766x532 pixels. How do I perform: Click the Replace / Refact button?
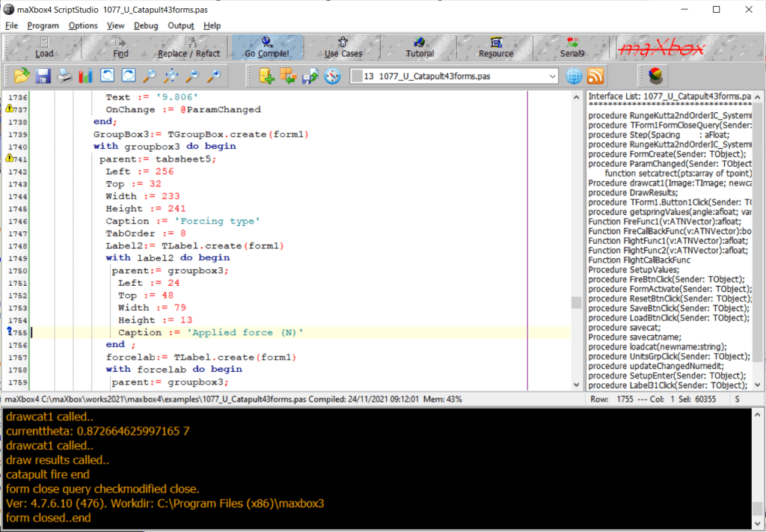pyautogui.click(x=189, y=47)
